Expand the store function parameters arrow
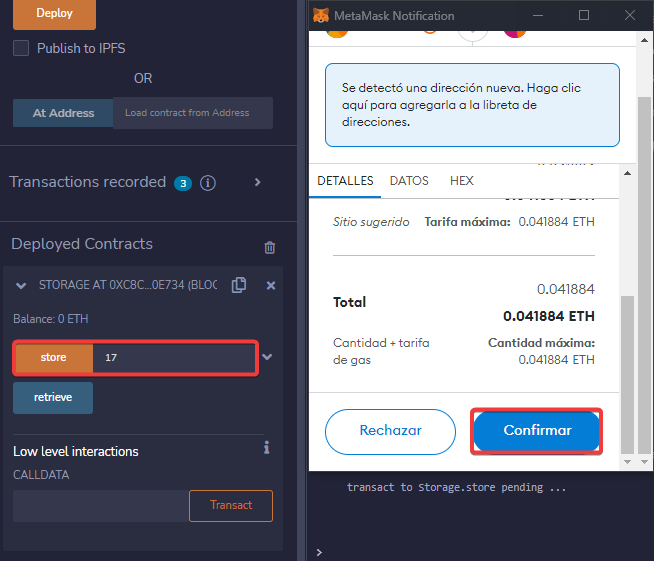 (267, 357)
